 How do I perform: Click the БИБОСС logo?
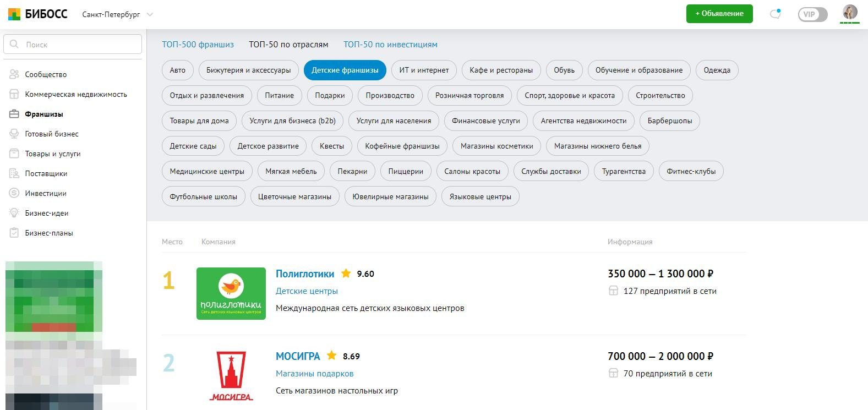37,14
